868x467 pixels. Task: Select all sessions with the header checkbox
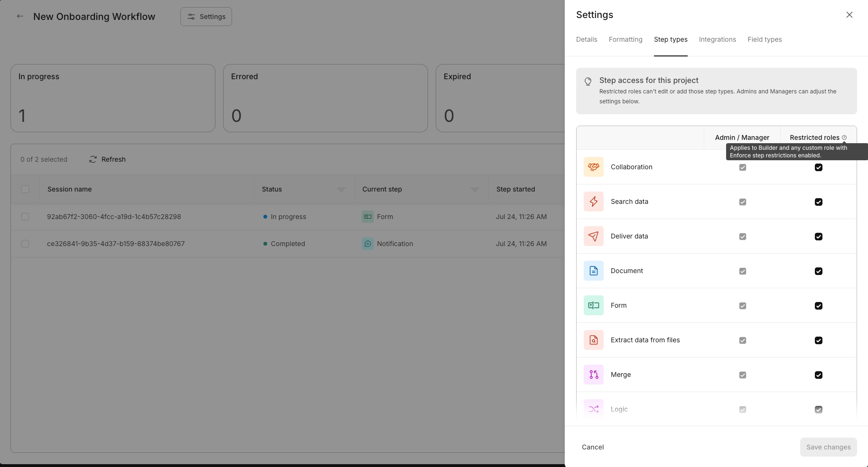pyautogui.click(x=25, y=189)
